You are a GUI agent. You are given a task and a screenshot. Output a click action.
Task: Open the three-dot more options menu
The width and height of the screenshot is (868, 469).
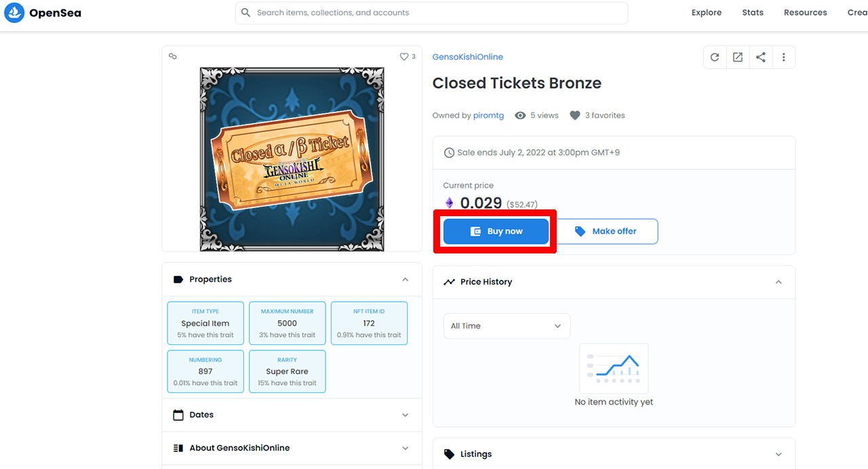click(x=784, y=58)
